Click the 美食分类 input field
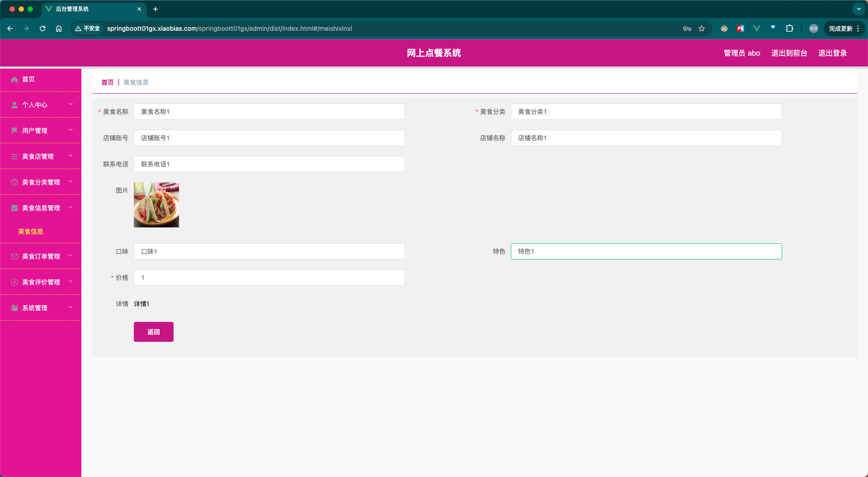The width and height of the screenshot is (868, 477). point(646,112)
